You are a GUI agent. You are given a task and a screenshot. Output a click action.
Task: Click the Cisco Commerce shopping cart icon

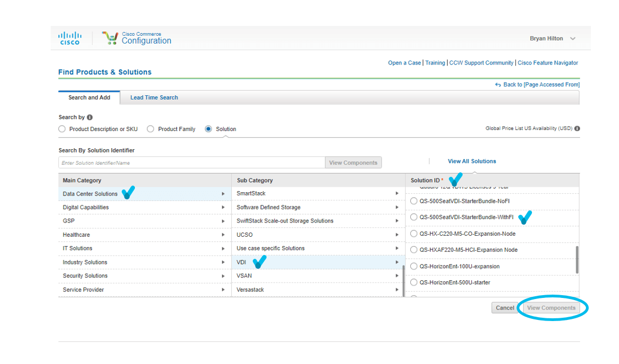[110, 38]
